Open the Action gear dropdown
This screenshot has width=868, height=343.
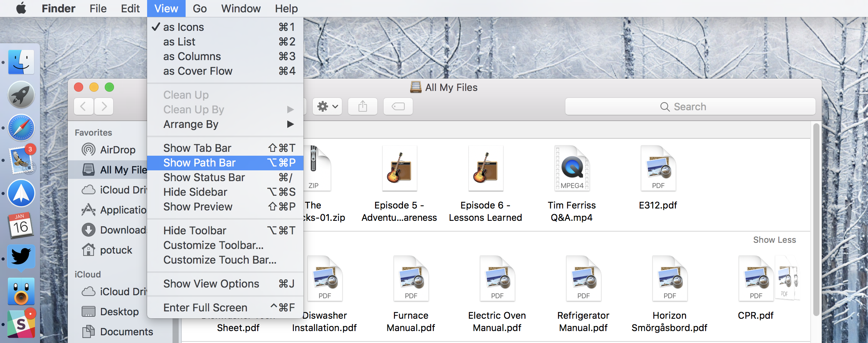[x=327, y=106]
